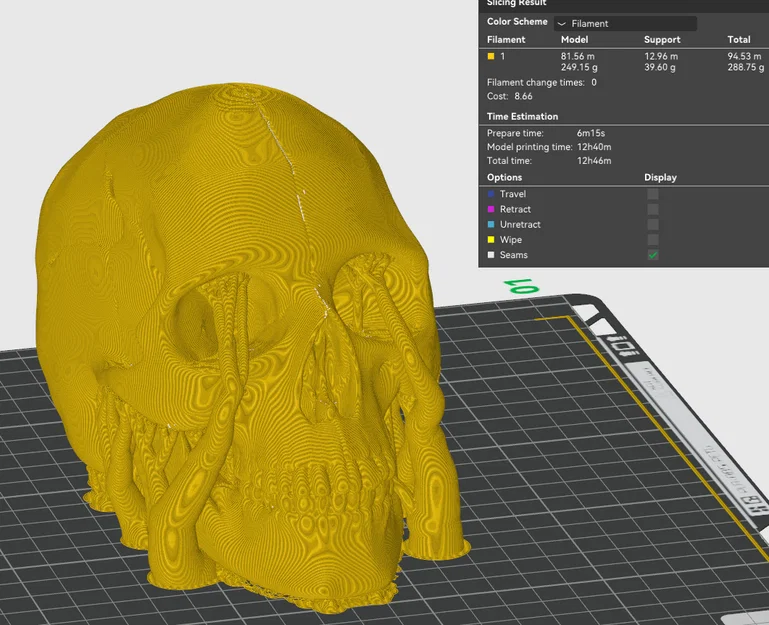Click the Support column header

click(x=662, y=40)
